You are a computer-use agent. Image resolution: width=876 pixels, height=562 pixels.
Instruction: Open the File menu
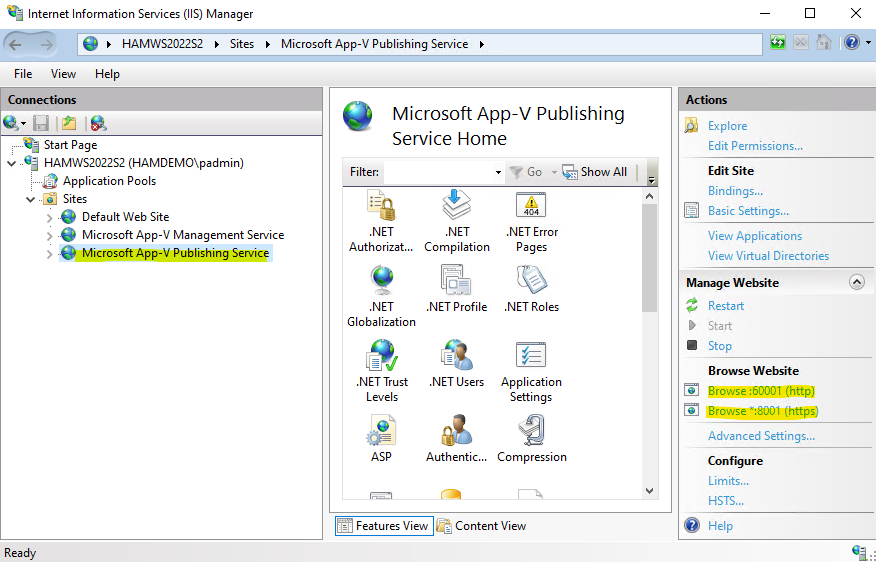[x=23, y=74]
